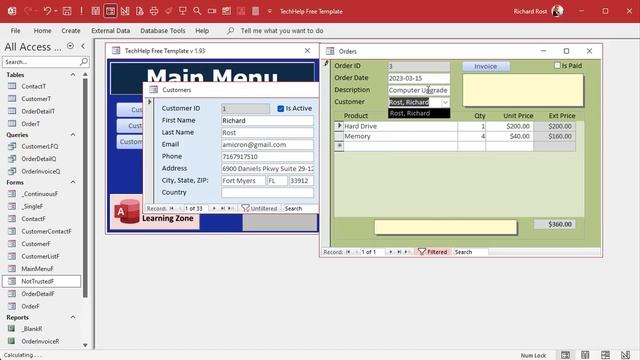Image resolution: width=640 pixels, height=360 pixels.
Task: Go to next record in Orders form
Action: point(391,252)
